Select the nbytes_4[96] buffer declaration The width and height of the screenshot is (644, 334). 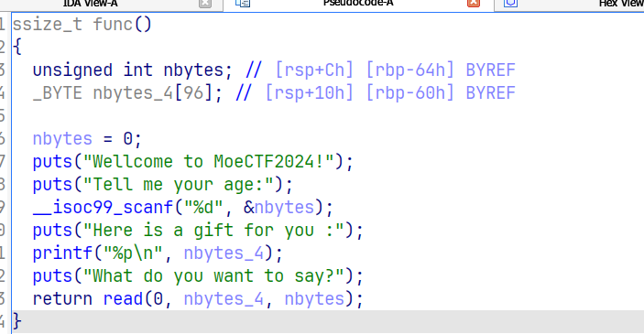[127, 93]
